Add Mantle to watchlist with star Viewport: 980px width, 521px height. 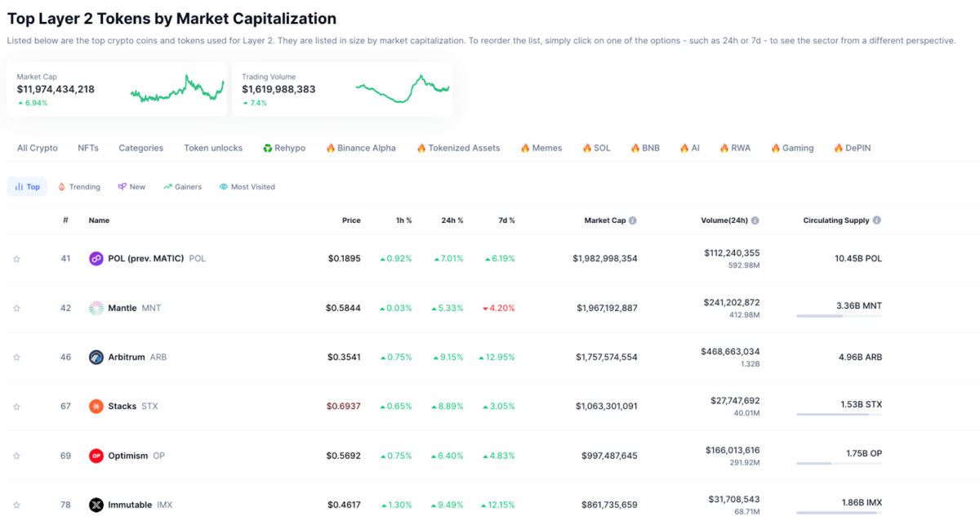click(x=16, y=308)
